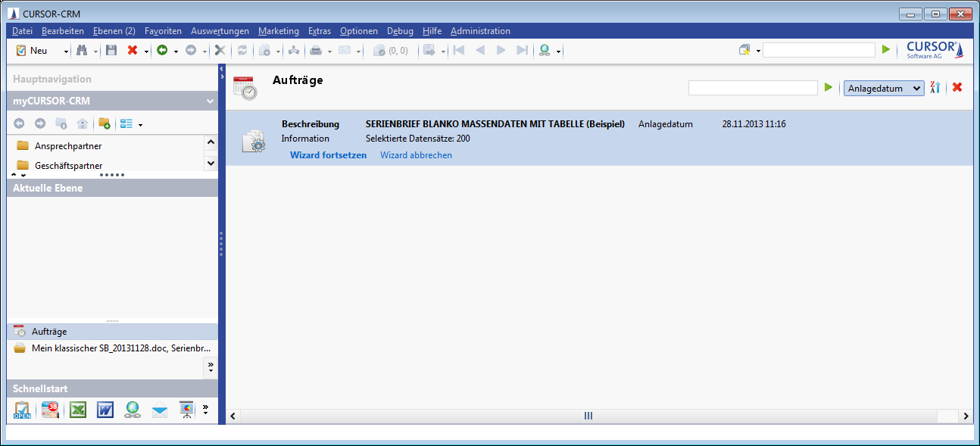Viewport: 980px width, 446px height.
Task: Open the Anlagedatum sort dropdown
Action: (884, 88)
